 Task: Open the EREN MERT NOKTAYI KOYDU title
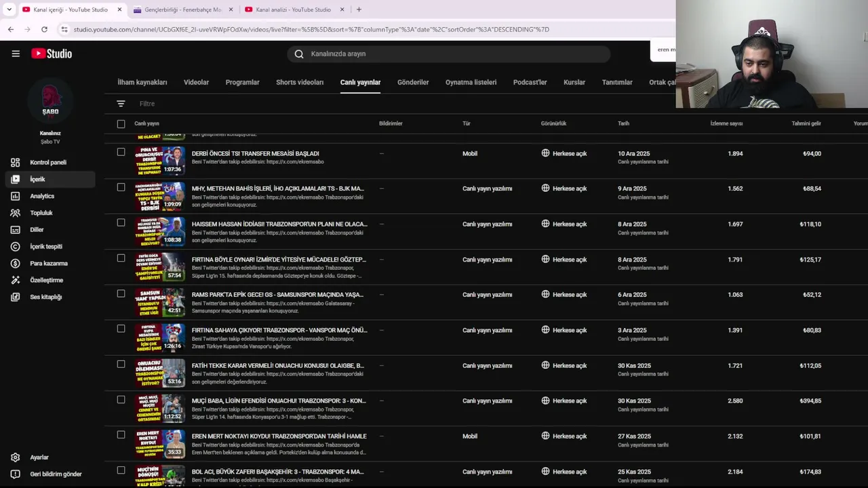[279, 436]
